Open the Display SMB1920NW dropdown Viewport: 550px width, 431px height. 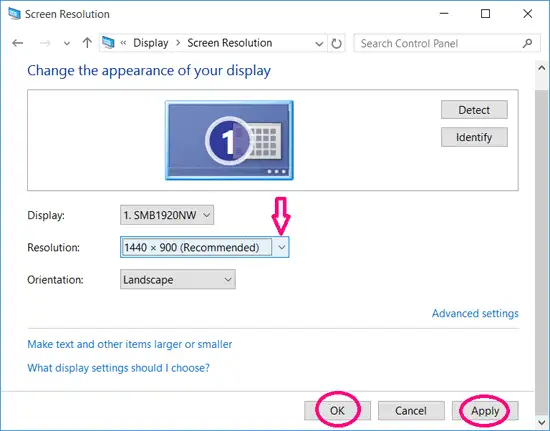167,215
